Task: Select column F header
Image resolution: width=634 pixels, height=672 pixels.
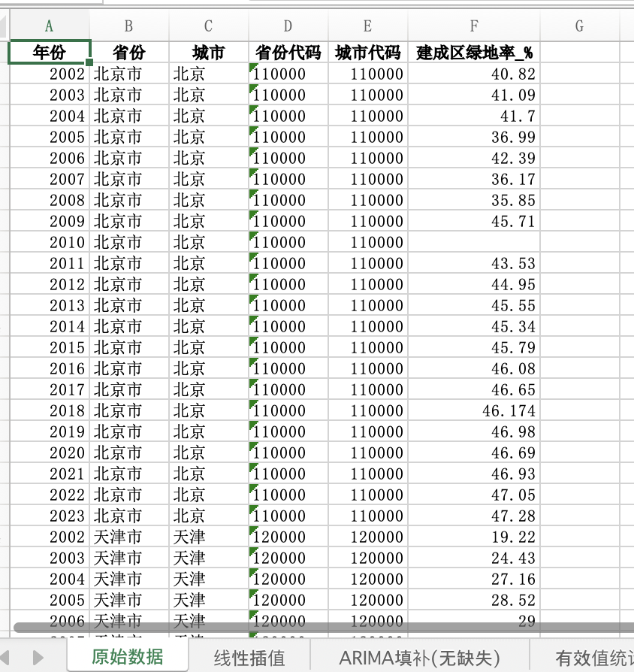Action: coord(474,26)
